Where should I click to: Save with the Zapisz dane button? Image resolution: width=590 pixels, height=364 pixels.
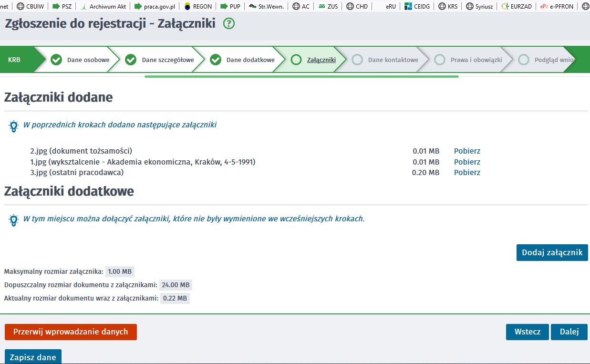coord(33,357)
